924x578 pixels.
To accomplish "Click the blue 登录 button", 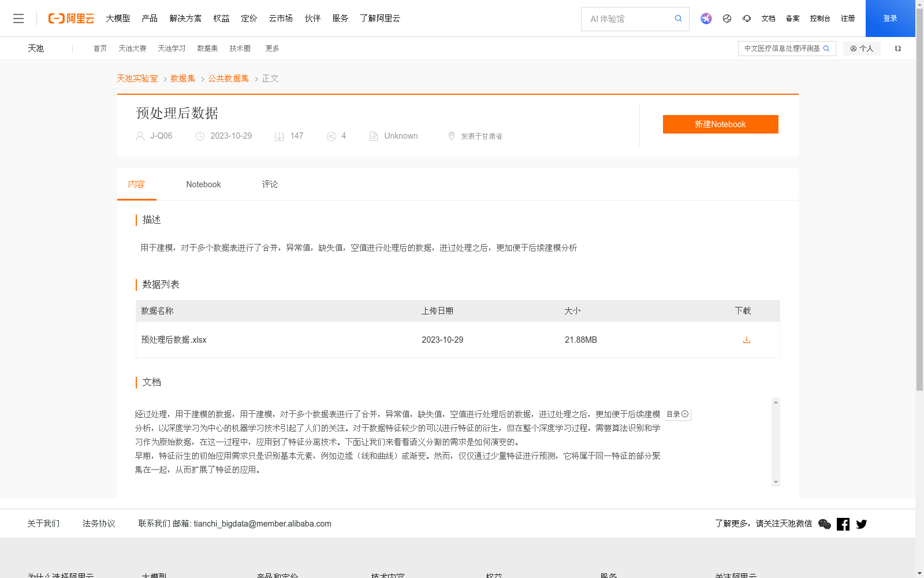I will pyautogui.click(x=891, y=18).
